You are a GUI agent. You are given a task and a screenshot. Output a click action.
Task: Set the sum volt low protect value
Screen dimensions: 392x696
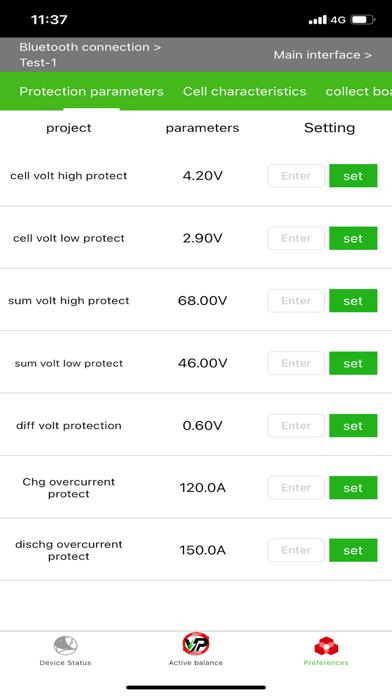(353, 363)
